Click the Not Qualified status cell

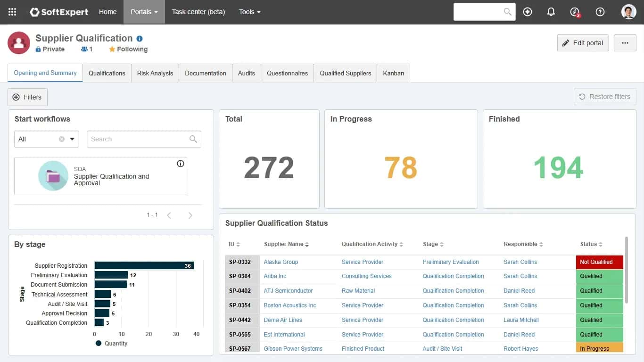point(600,262)
